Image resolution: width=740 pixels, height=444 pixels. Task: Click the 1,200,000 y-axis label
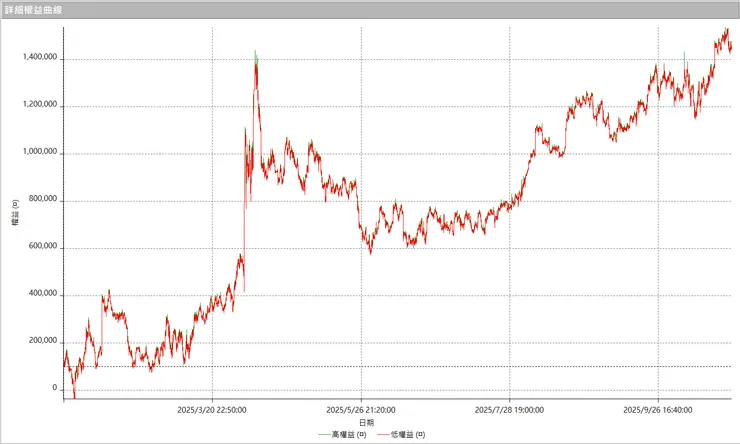tap(40, 104)
